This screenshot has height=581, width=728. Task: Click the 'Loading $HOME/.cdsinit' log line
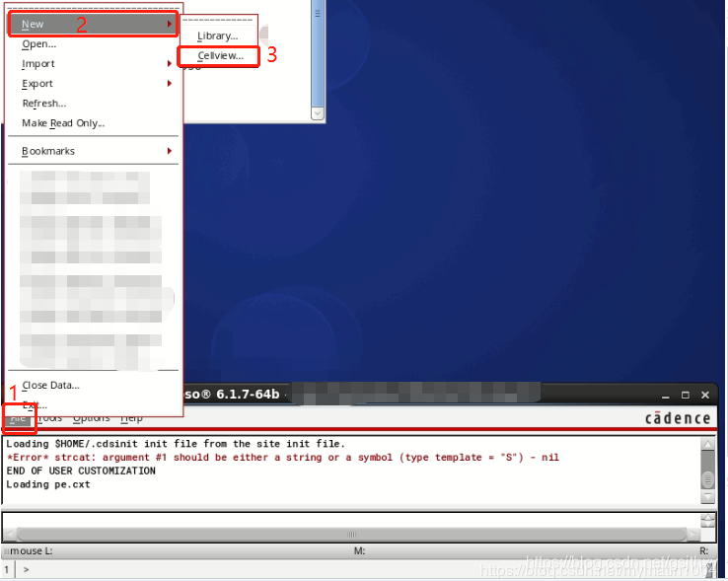click(x=176, y=444)
